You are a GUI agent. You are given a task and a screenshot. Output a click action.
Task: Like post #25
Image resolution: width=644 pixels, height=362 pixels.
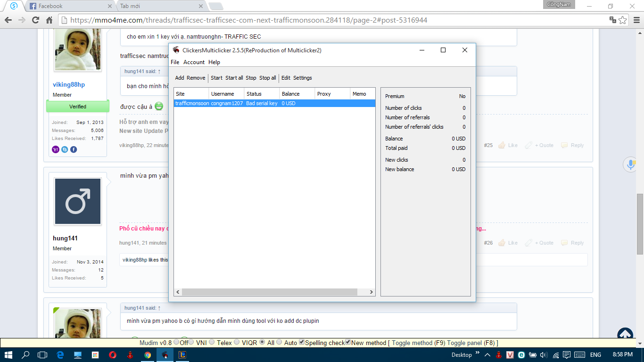point(508,145)
